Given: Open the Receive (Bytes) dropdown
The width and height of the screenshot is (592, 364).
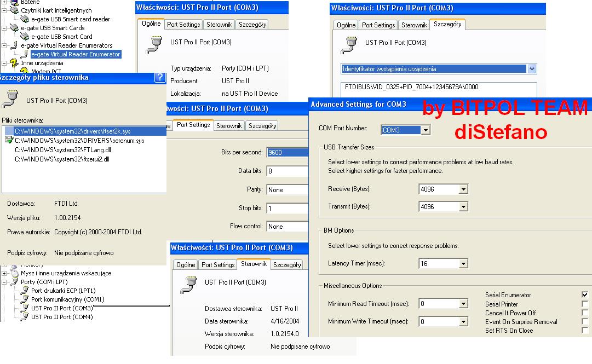Looking at the screenshot, I should 463,189.
